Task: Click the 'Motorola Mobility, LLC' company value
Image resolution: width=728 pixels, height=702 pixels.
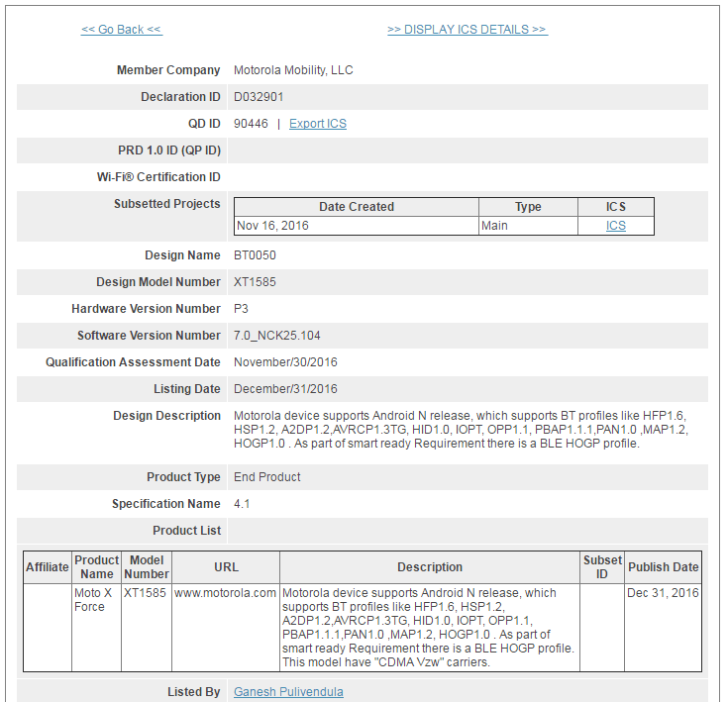Action: pos(293,70)
